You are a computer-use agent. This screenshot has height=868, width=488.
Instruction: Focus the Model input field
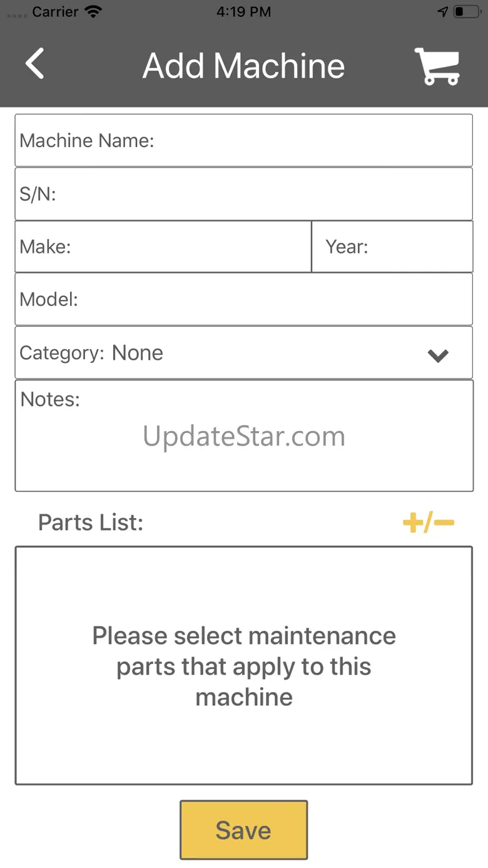point(244,299)
